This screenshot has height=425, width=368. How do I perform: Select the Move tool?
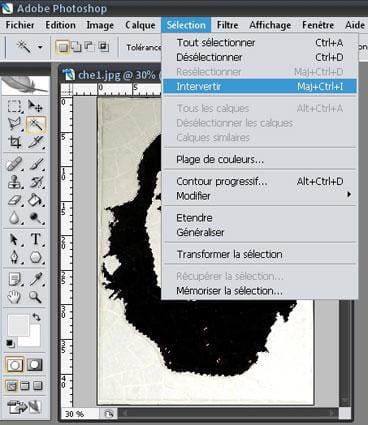(35, 106)
